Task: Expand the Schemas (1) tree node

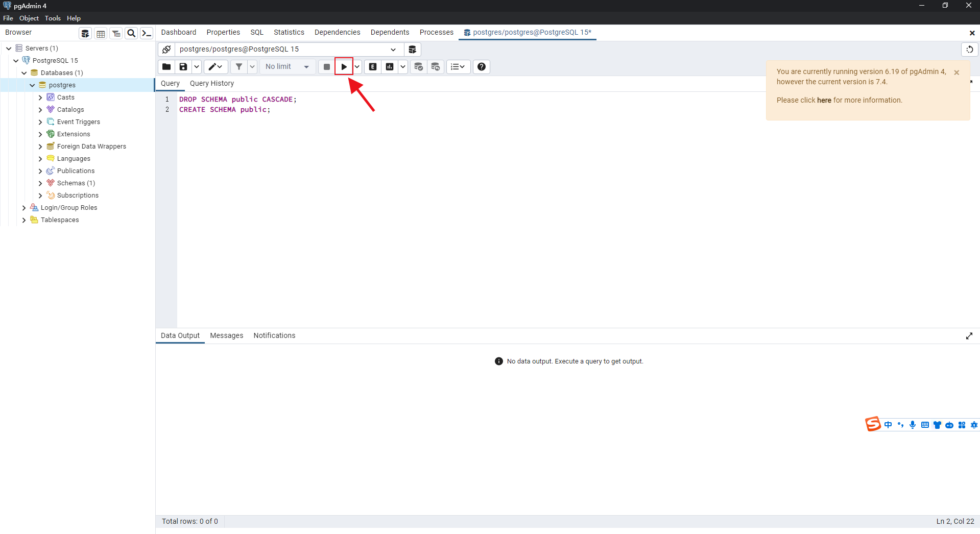Action: 40,183
